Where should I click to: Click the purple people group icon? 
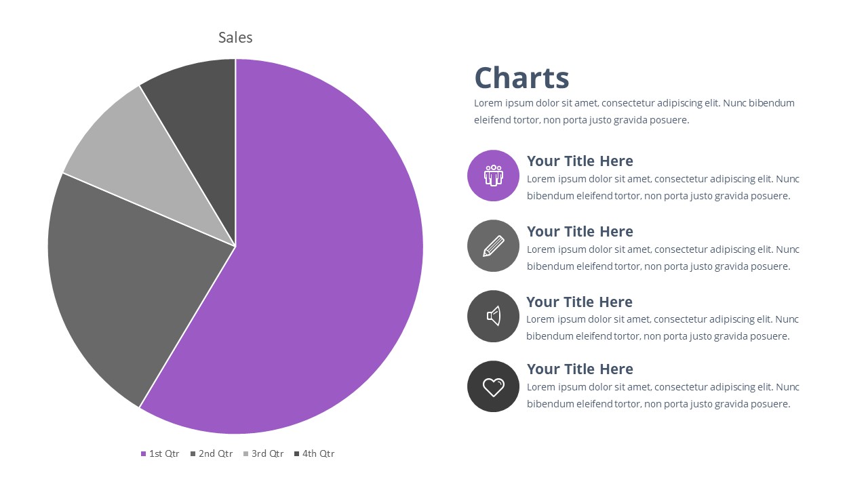(493, 176)
